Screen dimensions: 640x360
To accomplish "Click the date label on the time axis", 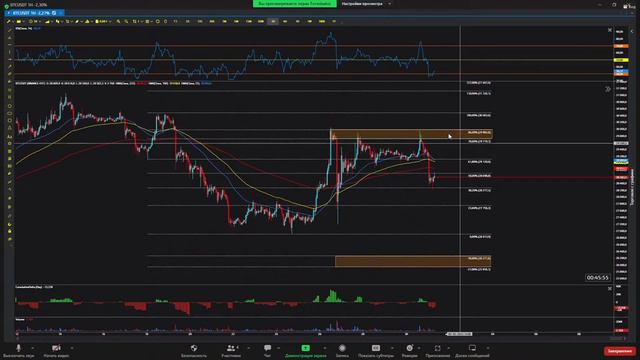I will point(460,334).
